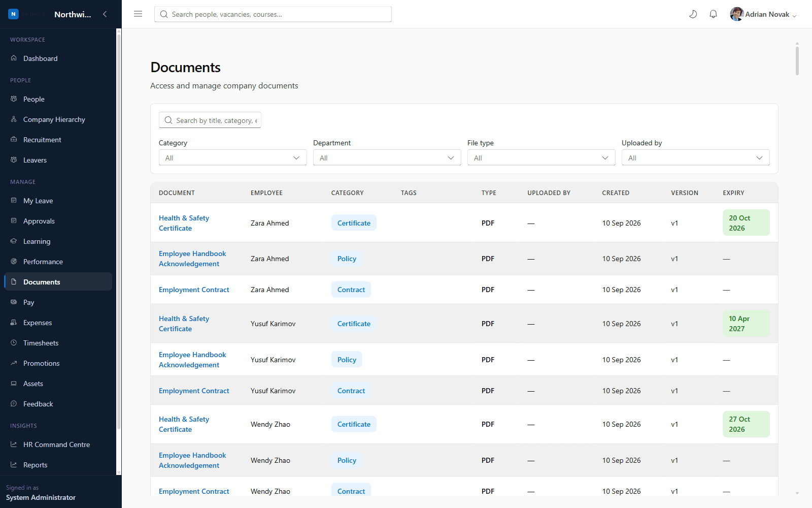Click the global search people, vacancies field
Screen dimensions: 812x508
pos(273,14)
